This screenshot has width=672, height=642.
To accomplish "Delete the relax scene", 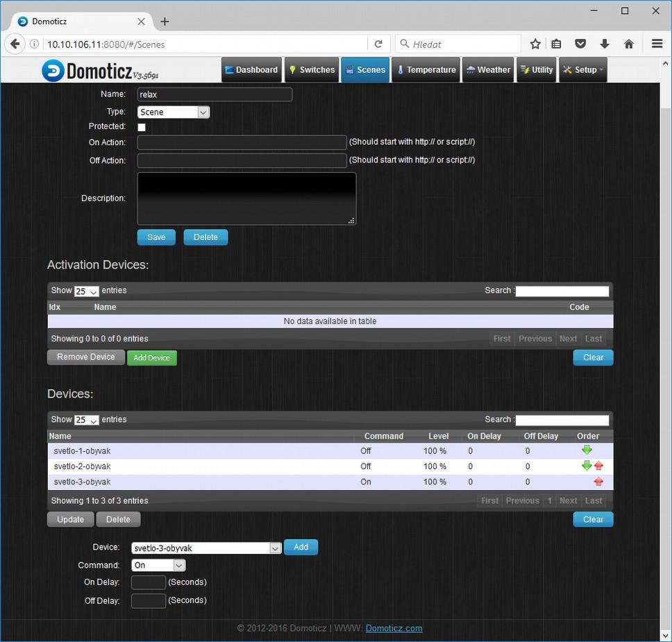I will [x=205, y=237].
